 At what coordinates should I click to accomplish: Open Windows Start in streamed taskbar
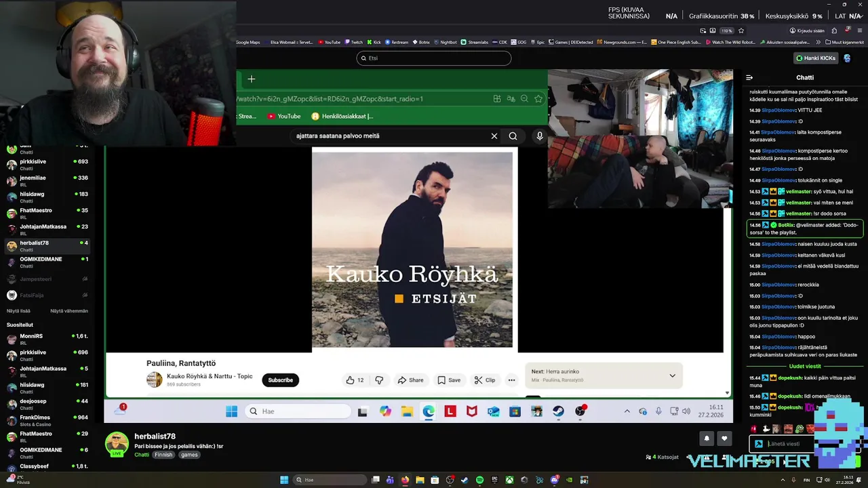point(231,411)
